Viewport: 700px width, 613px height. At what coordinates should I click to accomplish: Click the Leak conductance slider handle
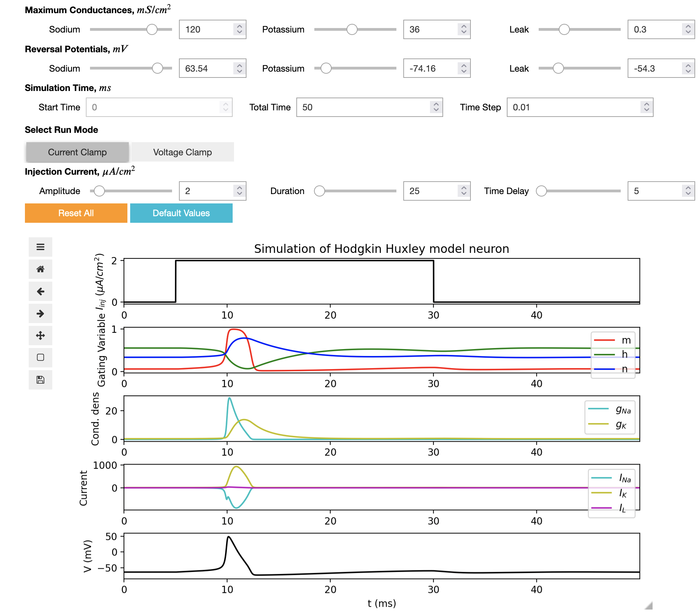564,29
